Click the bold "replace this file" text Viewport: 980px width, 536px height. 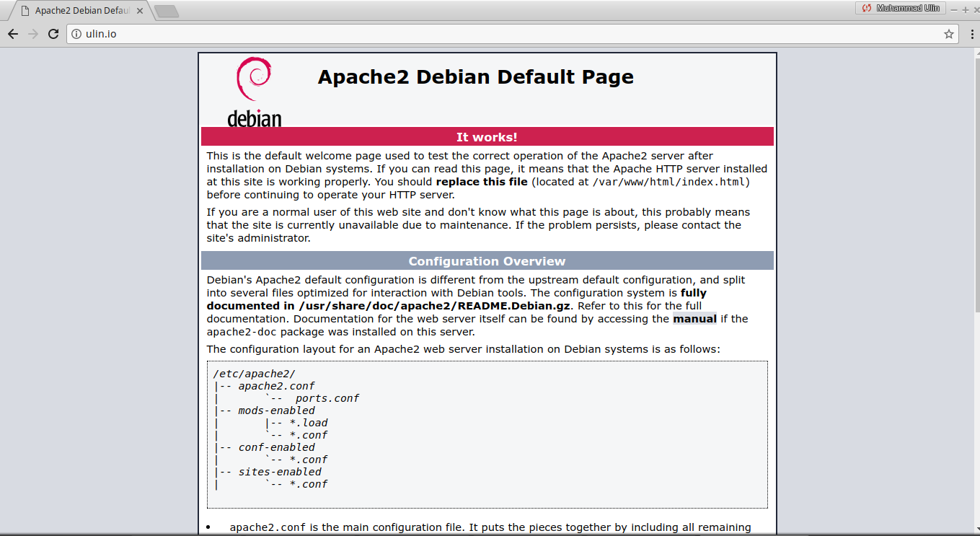point(482,182)
